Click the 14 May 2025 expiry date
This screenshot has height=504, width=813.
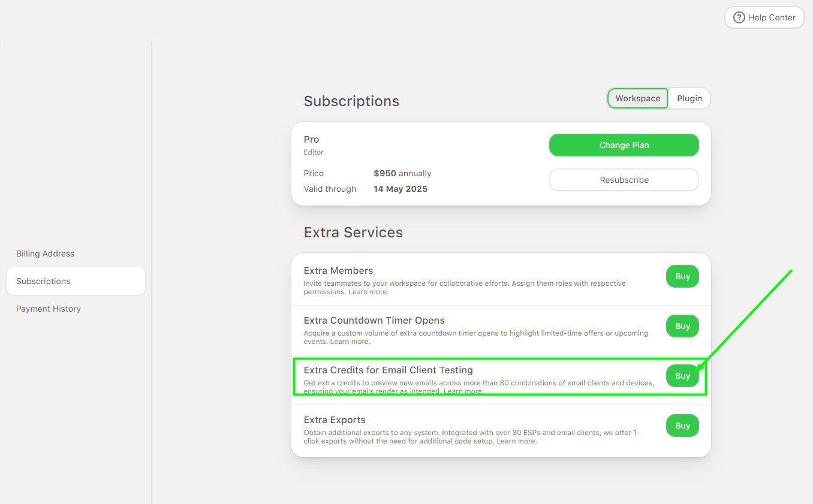coord(401,189)
